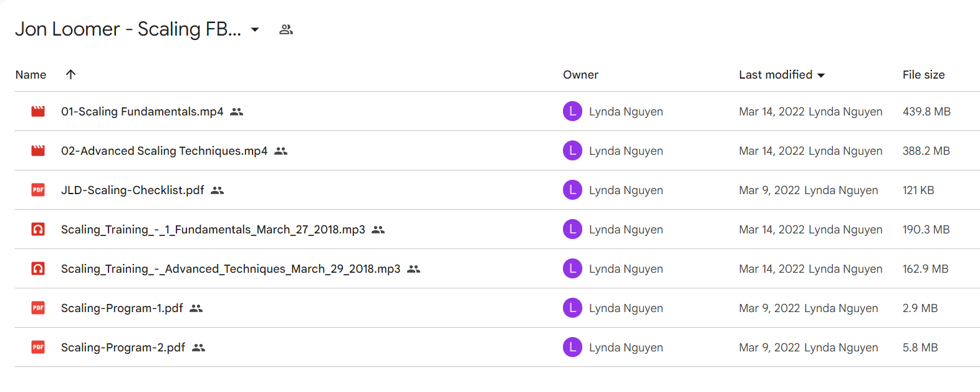The height and width of the screenshot is (392, 980).
Task: Reverse sort order with the Name arrow
Action: pyautogui.click(x=71, y=74)
